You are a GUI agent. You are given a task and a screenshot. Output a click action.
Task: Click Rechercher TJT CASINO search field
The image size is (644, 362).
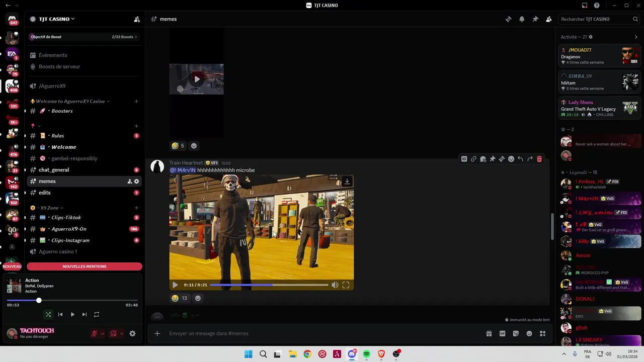[599, 19]
